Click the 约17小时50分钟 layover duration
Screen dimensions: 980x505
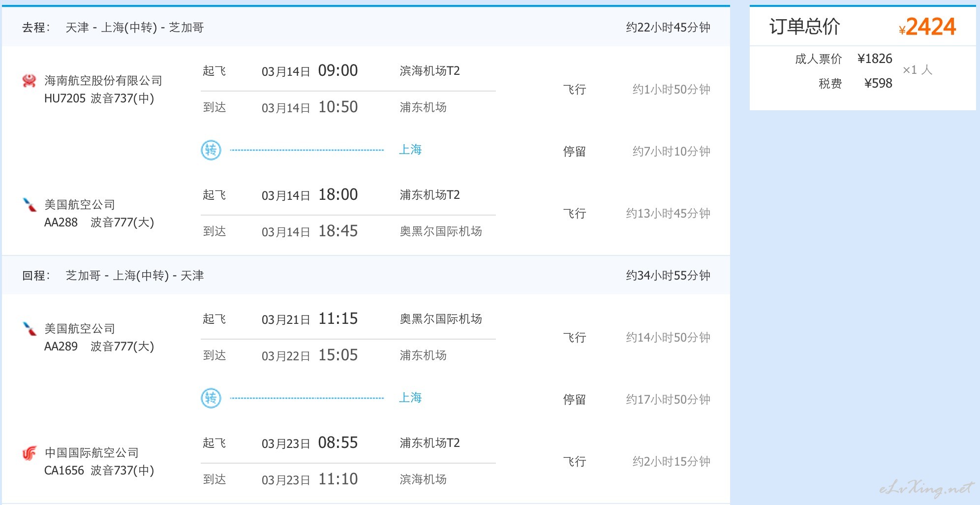point(668,399)
